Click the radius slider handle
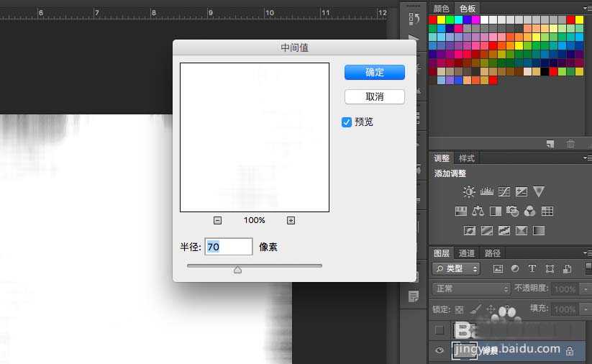This screenshot has height=364, width=592. (x=237, y=270)
